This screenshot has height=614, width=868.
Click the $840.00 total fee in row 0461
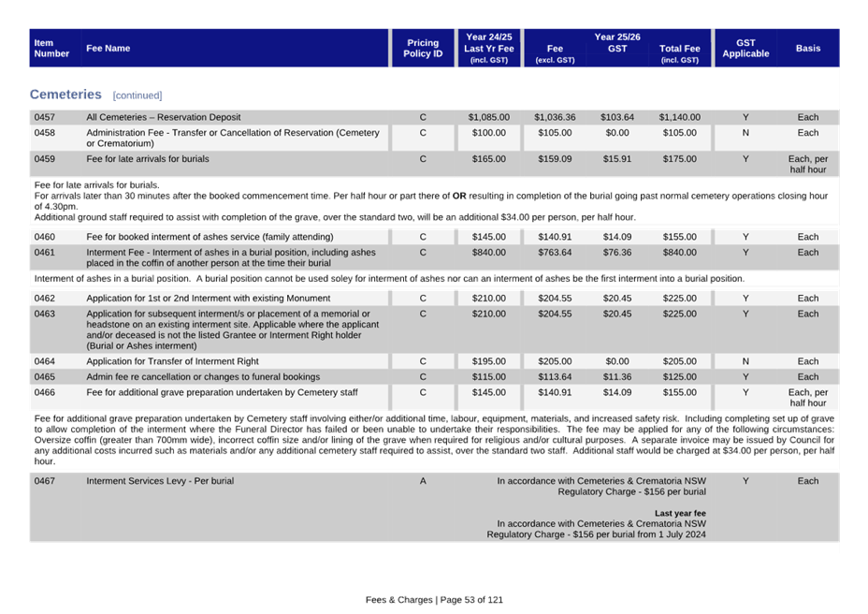tap(680, 253)
